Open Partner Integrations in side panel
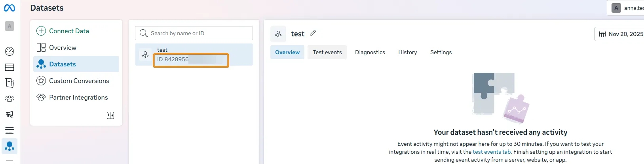 (x=76, y=97)
